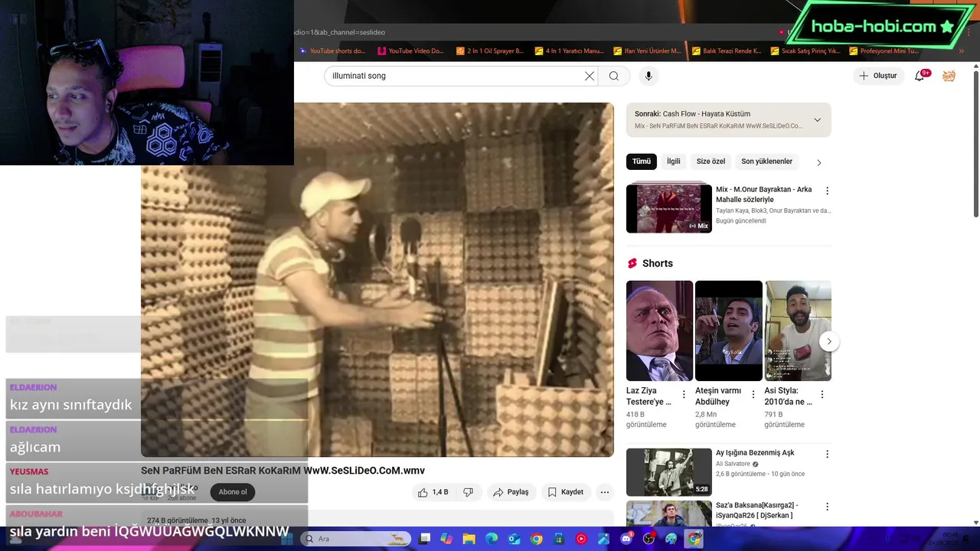The image size is (980, 551).
Task: Open the Ateşin varmı Abdülhey short thumbnail
Action: pyautogui.click(x=729, y=331)
